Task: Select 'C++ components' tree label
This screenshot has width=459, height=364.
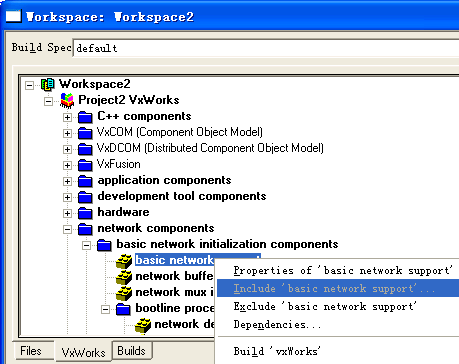Action: click(x=144, y=116)
